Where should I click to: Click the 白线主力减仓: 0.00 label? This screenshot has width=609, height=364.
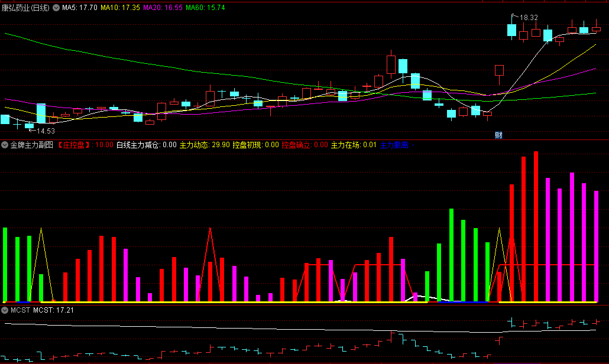pos(147,145)
